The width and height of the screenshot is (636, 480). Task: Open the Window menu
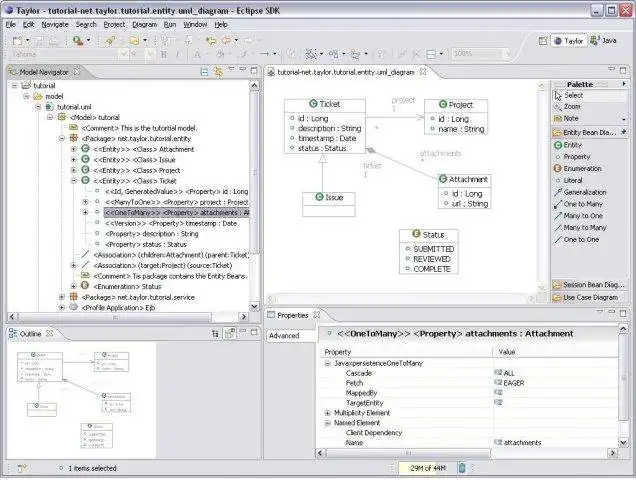(195, 25)
